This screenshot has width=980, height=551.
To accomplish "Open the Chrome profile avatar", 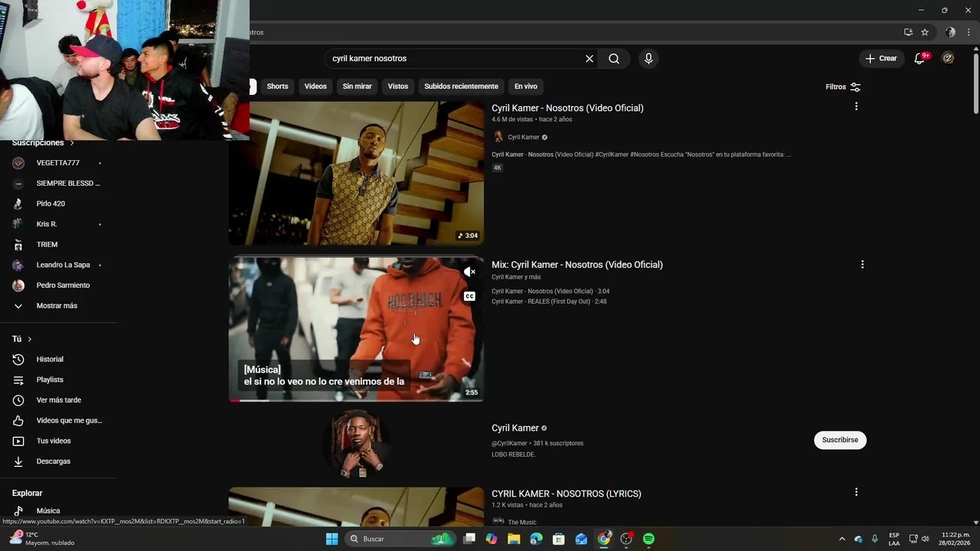I will coord(950,32).
